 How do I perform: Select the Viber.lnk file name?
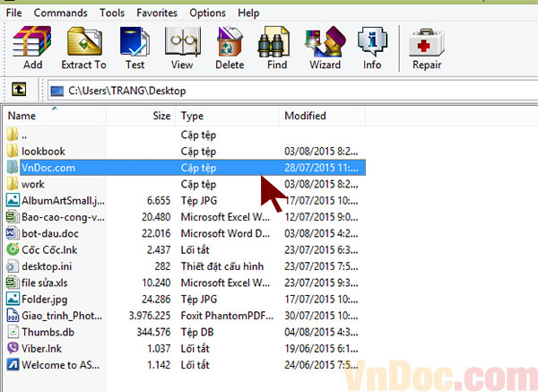coord(41,349)
